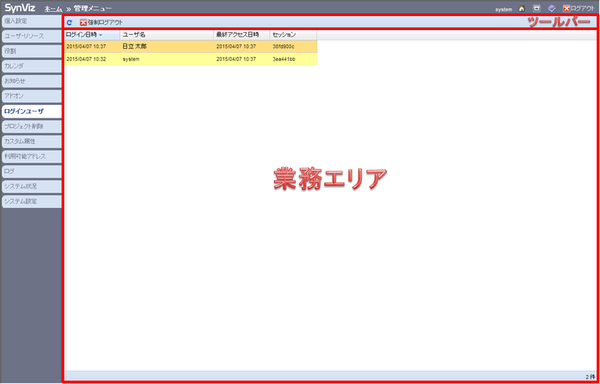Screen dimensions: 600x384
Task: Open the ログ sidebar item
Action: coord(31,171)
